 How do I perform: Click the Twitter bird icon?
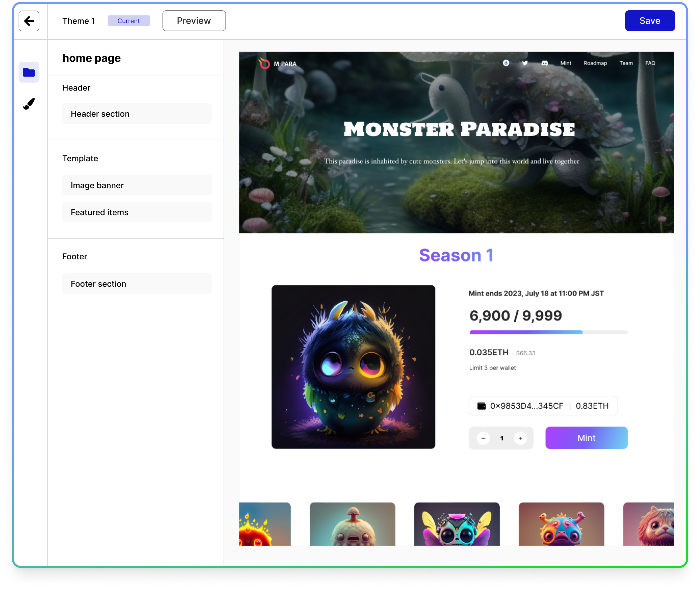pyautogui.click(x=525, y=63)
